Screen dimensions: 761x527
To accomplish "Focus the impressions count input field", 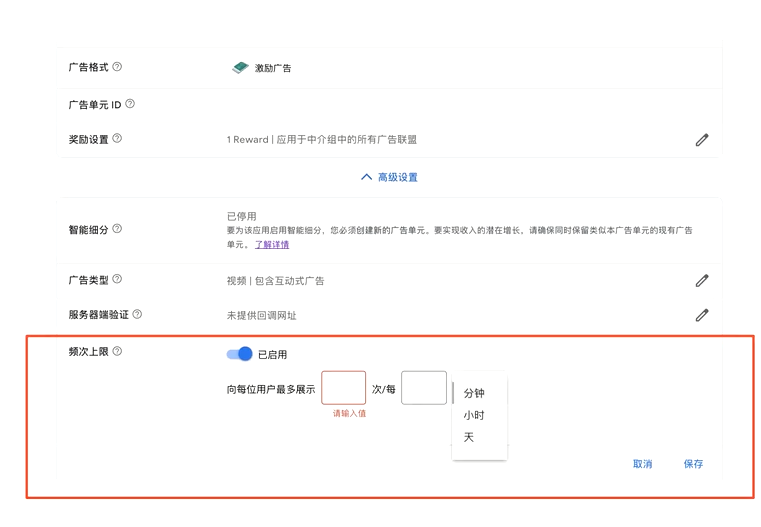I will click(x=344, y=388).
